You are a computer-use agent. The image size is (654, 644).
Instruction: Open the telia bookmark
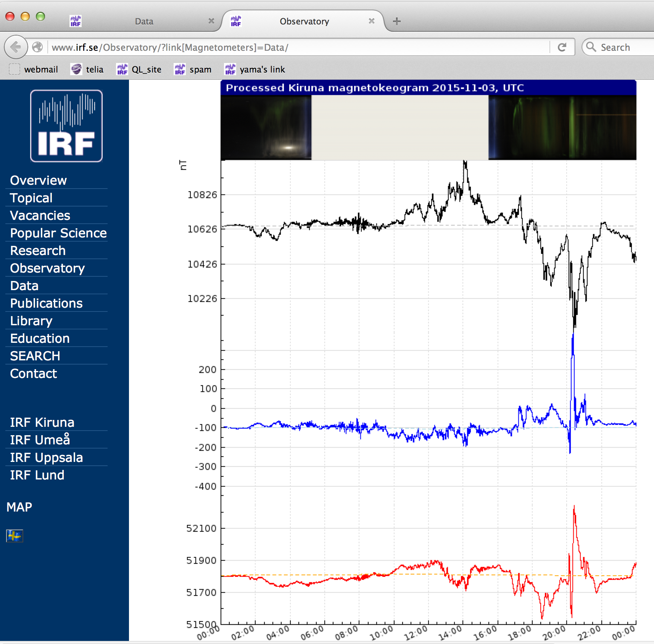tap(87, 69)
